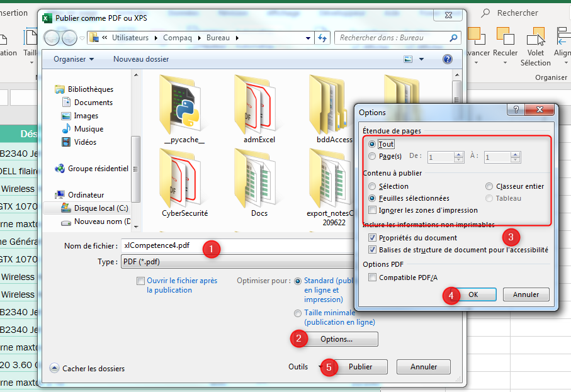Open the Organiser dropdown menu
The image size is (571, 392).
tap(74, 59)
